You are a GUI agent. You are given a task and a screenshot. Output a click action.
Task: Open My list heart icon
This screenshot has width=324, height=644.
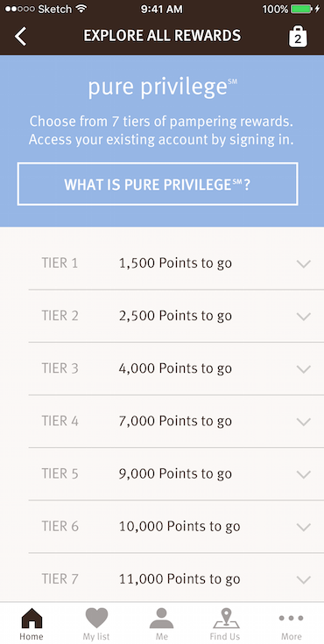96,618
